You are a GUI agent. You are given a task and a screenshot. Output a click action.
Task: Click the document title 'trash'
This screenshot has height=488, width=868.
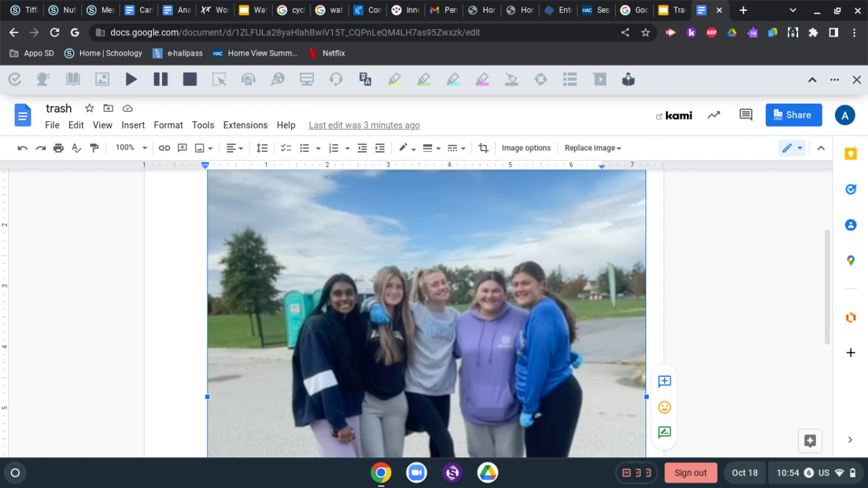[x=59, y=108]
